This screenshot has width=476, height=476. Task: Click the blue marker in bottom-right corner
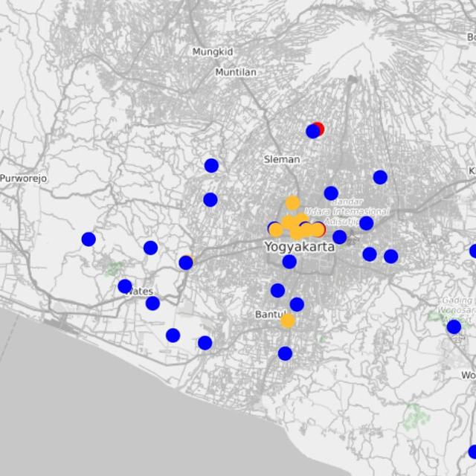(x=473, y=451)
